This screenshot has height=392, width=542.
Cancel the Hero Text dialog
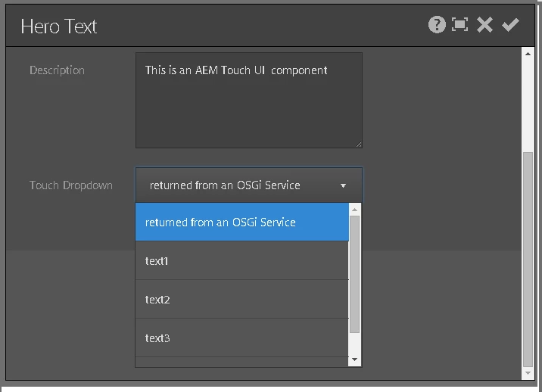click(x=484, y=25)
